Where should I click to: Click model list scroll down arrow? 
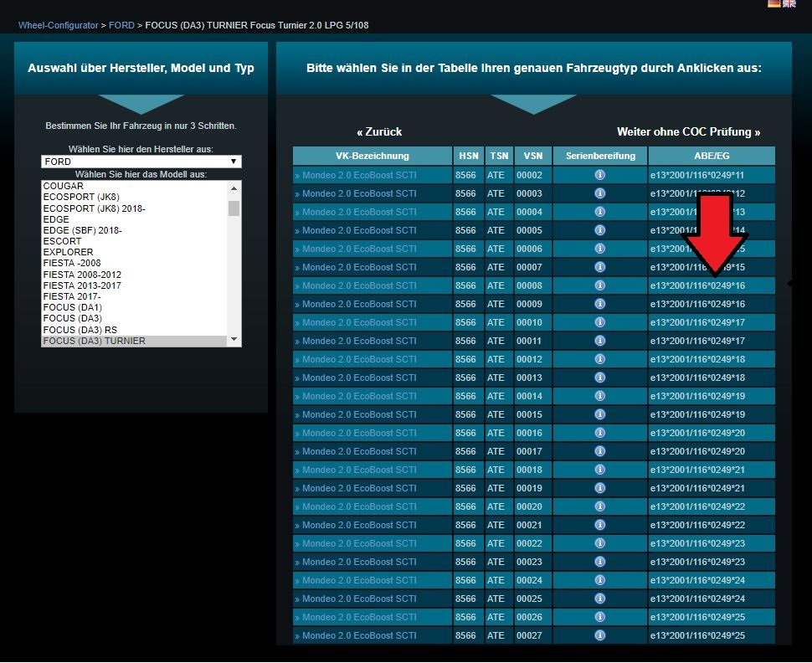(234, 340)
